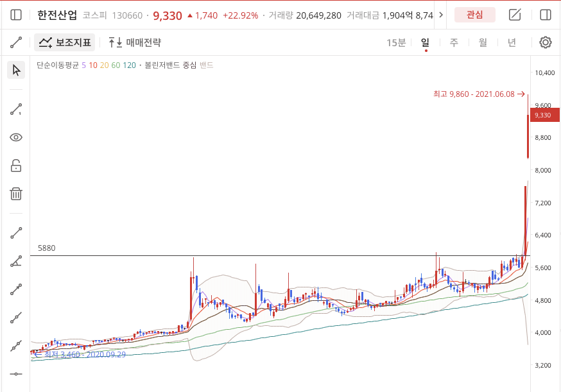Click the 최고 9,860 high marker
The image size is (561, 392).
[479, 94]
